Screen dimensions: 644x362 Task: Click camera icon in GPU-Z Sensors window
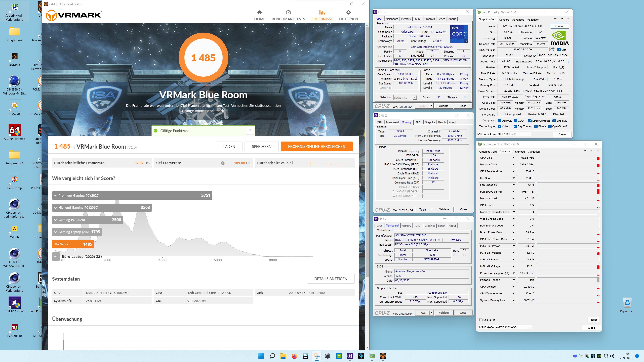(x=585, y=150)
